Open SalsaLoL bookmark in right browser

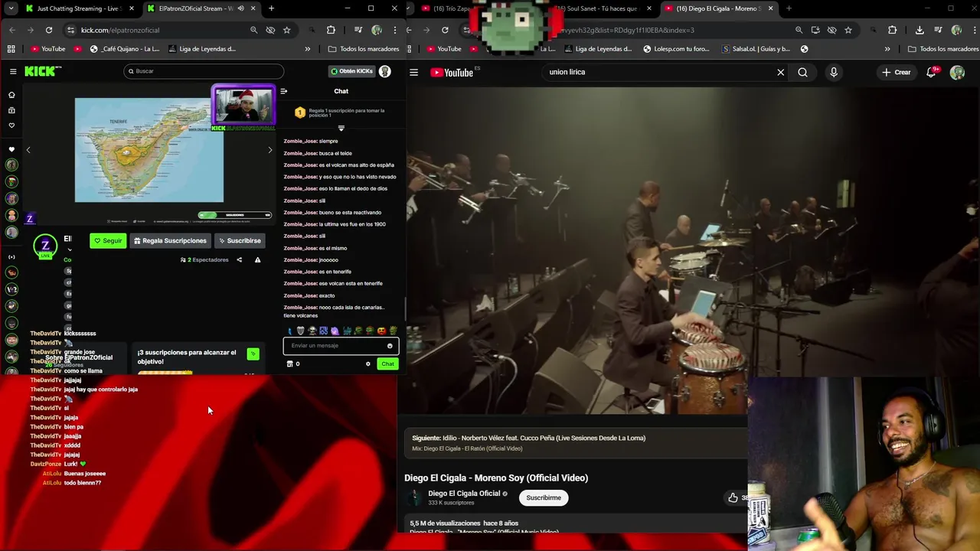(756, 49)
